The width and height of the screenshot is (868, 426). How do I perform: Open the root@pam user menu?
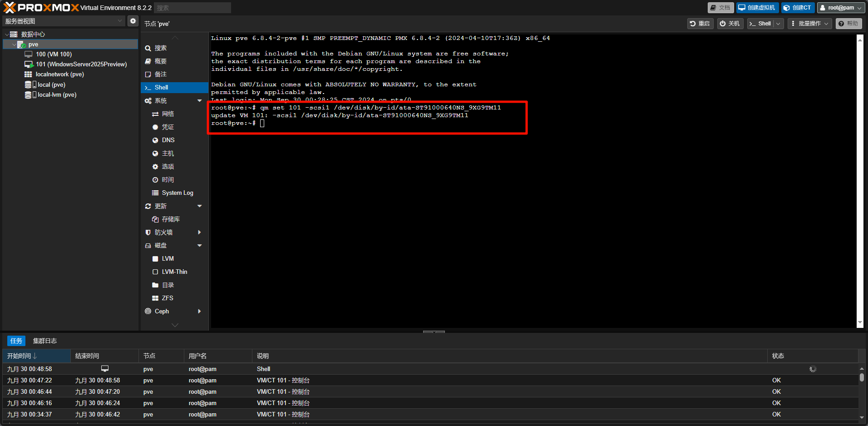[841, 8]
